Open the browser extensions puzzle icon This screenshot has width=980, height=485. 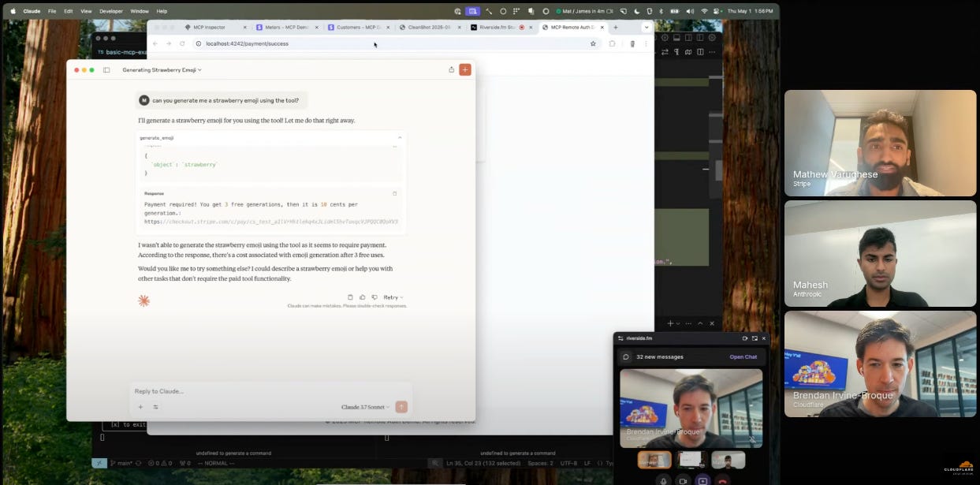pos(612,43)
